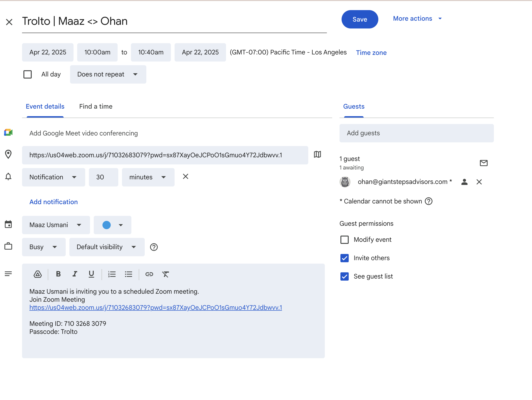Open map preview icon next to location

pos(317,154)
